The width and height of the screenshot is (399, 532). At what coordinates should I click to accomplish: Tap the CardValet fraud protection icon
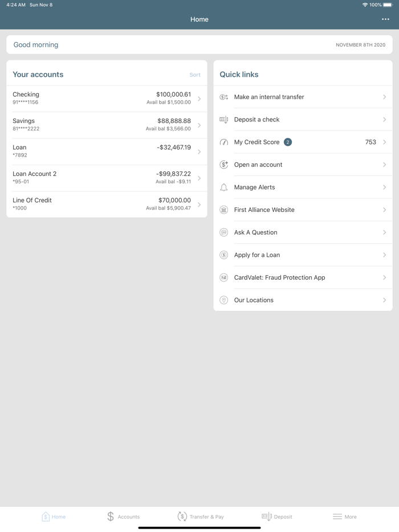[224, 277]
